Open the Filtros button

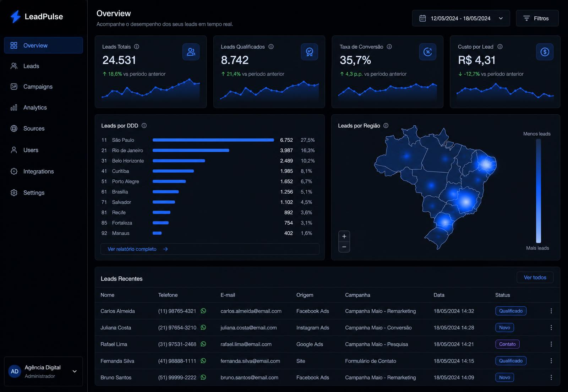pos(537,18)
